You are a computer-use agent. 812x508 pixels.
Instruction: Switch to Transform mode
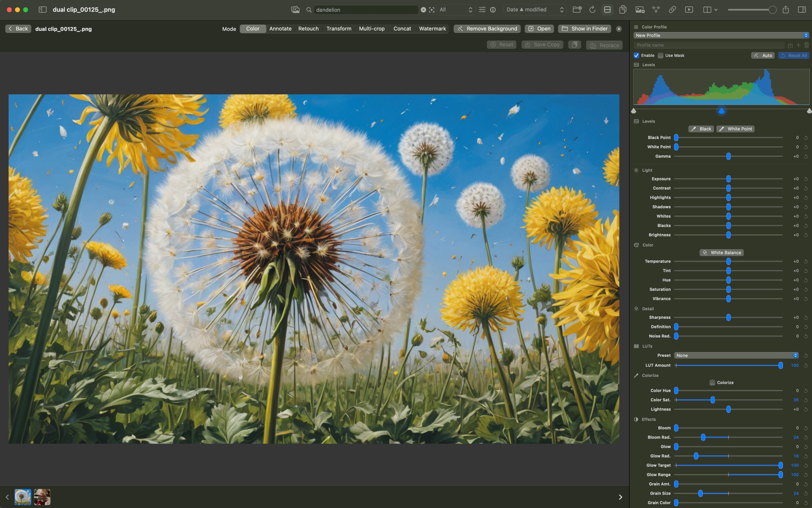[338, 29]
